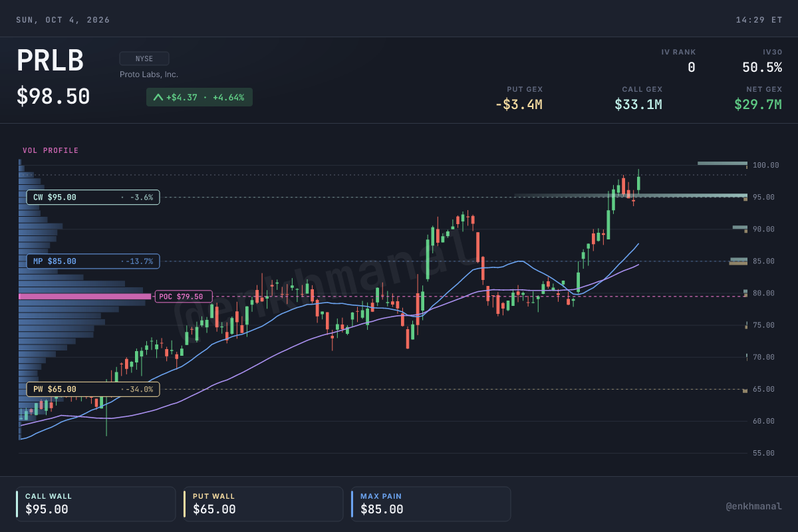Click the POC $79.50 chart label
The height and width of the screenshot is (532, 798).
click(x=184, y=297)
